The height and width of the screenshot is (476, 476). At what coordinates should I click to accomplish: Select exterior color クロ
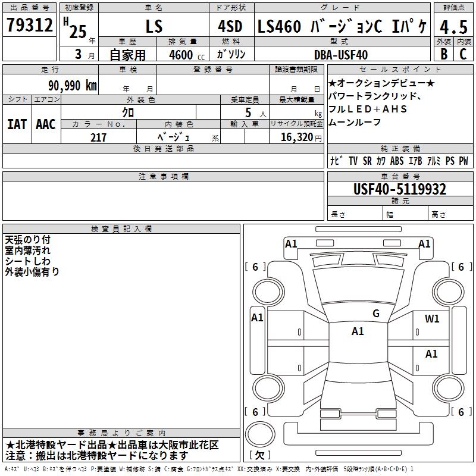click(128, 112)
